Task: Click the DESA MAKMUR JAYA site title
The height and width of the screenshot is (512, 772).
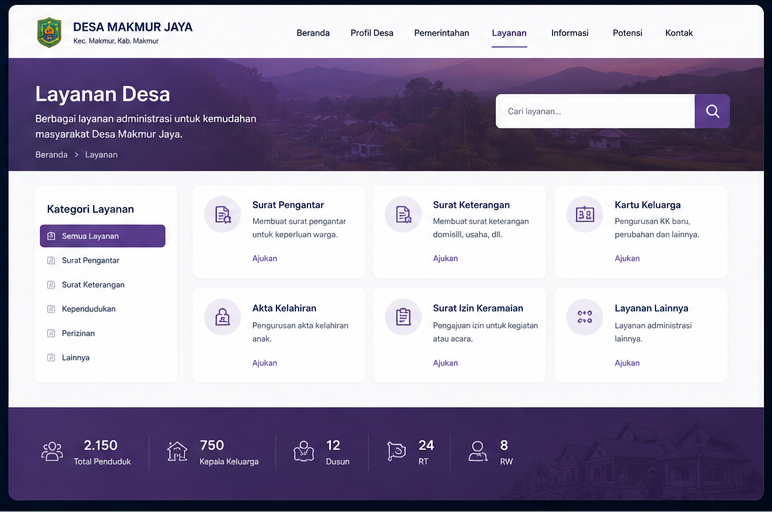Action: point(132,27)
